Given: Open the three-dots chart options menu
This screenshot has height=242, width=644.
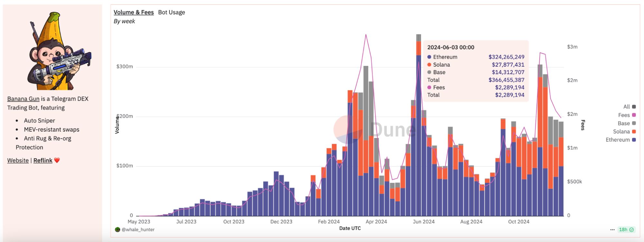Looking at the screenshot, I should pyautogui.click(x=612, y=230).
